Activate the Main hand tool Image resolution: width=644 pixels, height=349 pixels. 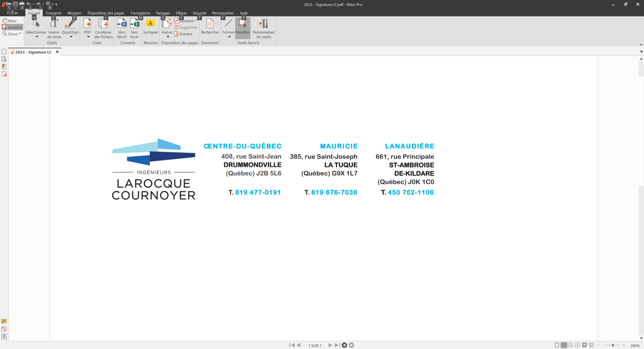pyautogui.click(x=10, y=21)
